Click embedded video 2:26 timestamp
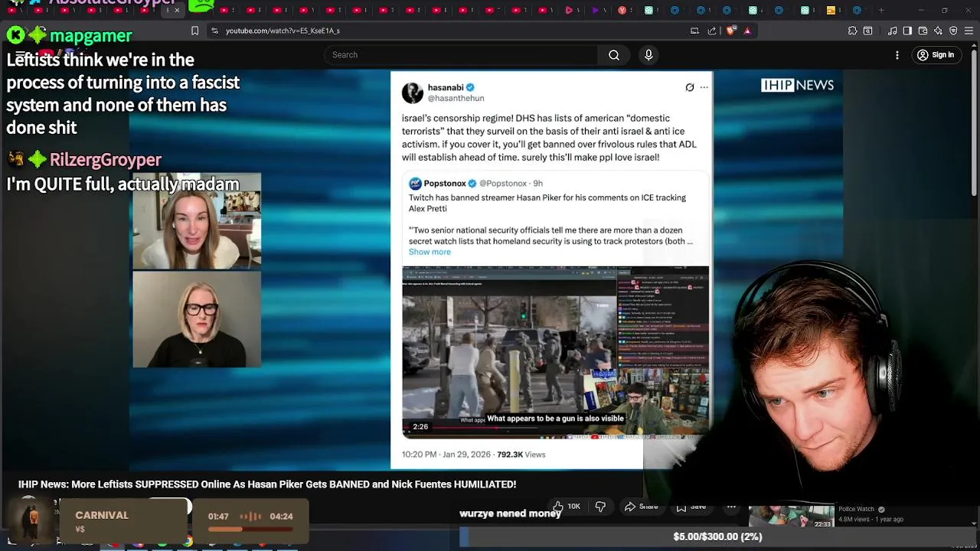980x551 pixels. 420,426
